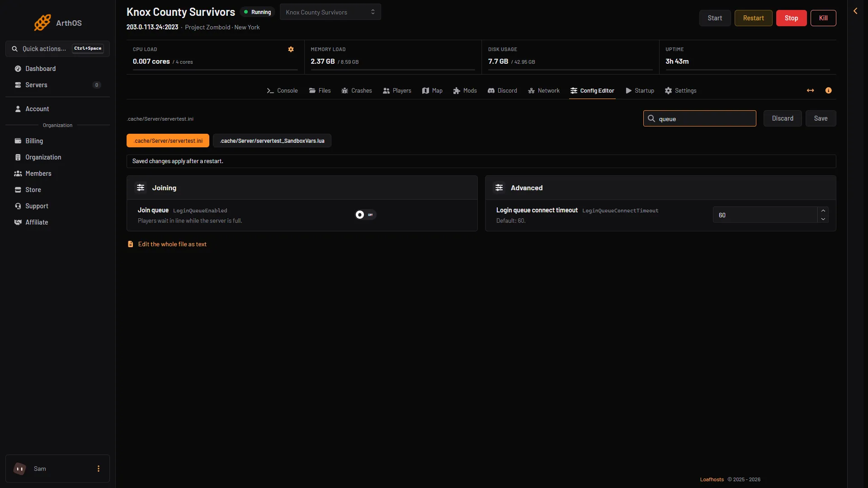Switch to the Network tab
The width and height of the screenshot is (868, 488).
[544, 91]
